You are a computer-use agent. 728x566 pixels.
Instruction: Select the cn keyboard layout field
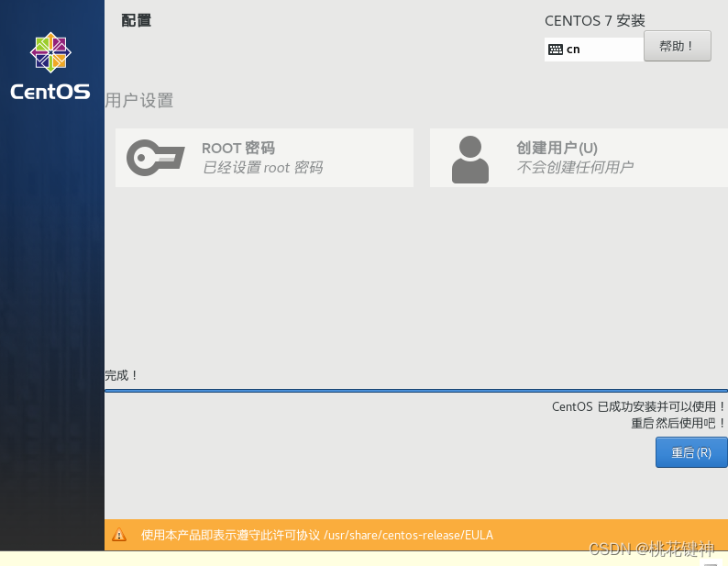coord(594,50)
